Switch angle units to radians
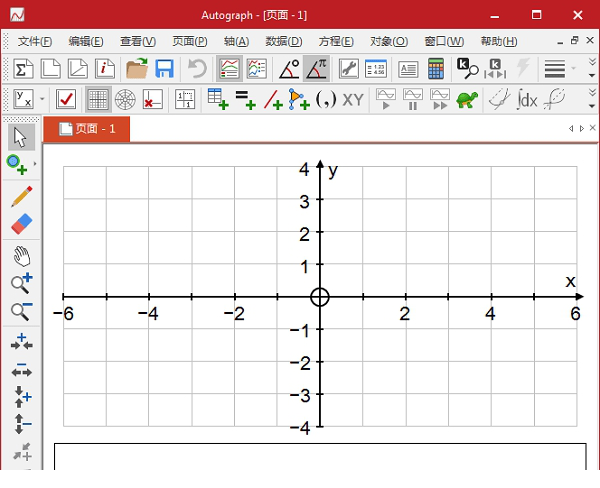The width and height of the screenshot is (600, 488). [316, 69]
